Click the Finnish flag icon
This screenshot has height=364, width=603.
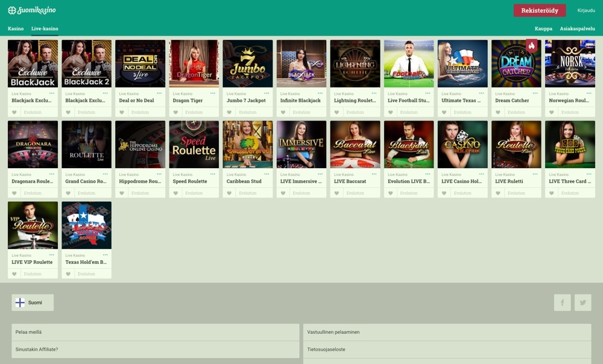tap(20, 303)
